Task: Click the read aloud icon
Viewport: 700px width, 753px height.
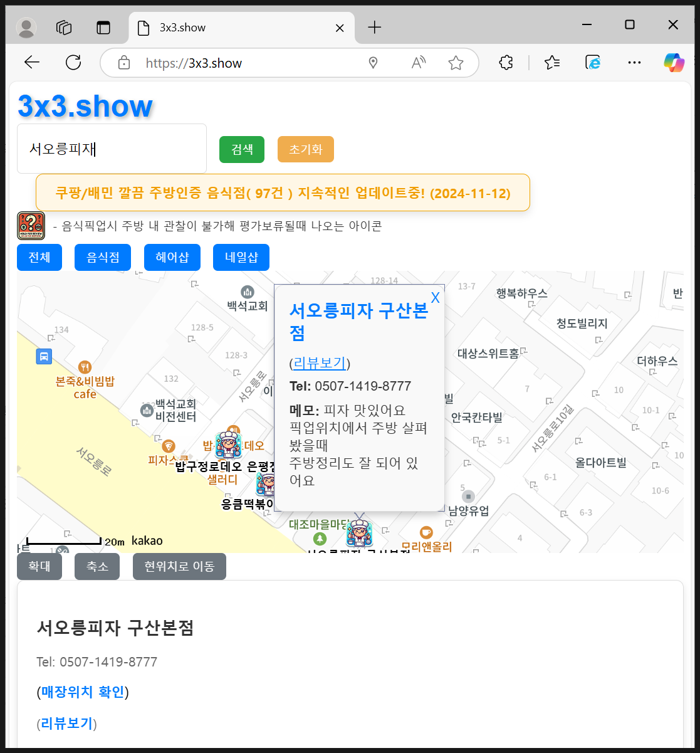Action: coord(418,63)
